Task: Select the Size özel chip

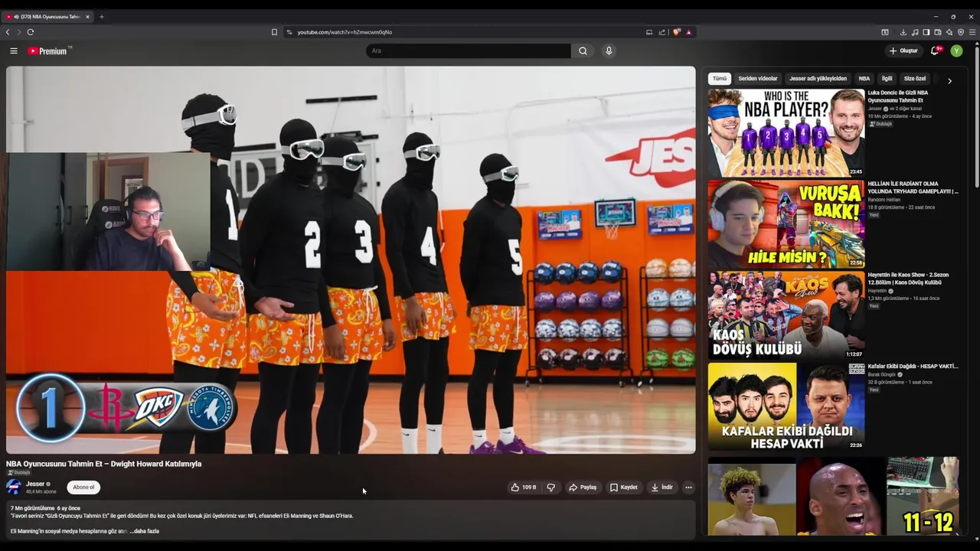Action: pyautogui.click(x=915, y=78)
